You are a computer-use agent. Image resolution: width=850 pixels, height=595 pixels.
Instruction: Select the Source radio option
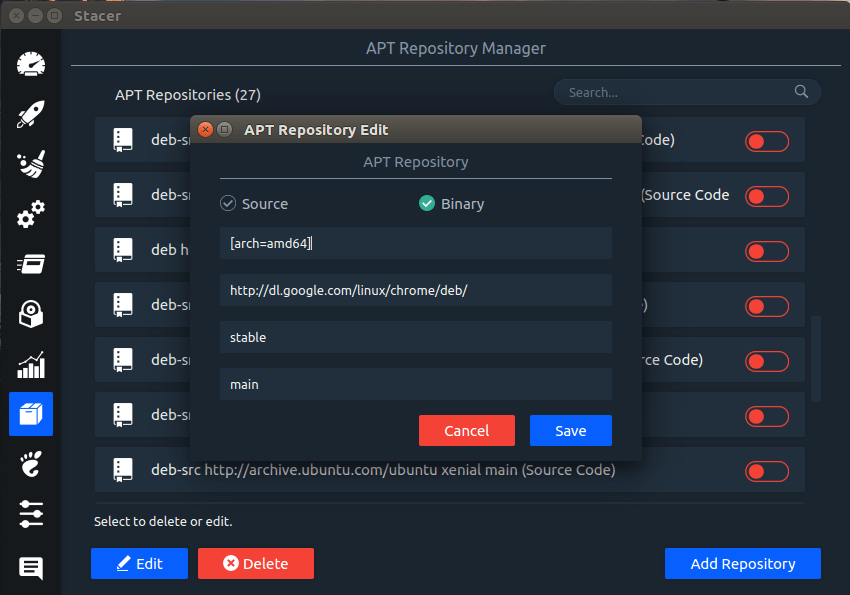pyautogui.click(x=254, y=204)
